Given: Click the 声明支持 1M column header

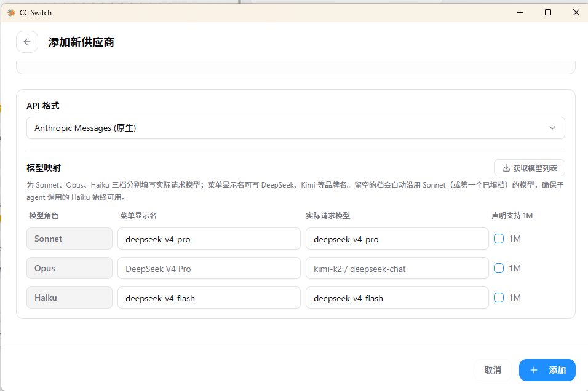Looking at the screenshot, I should pyautogui.click(x=512, y=216).
